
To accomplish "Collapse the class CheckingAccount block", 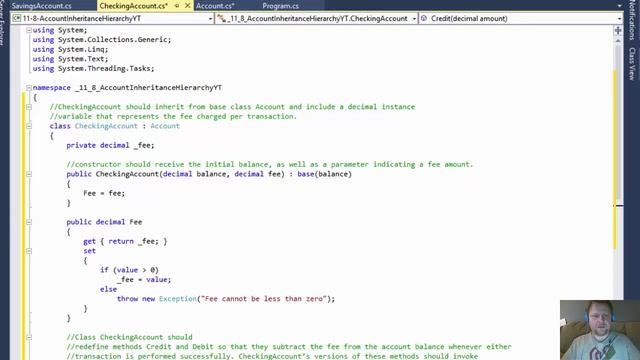I will click(29, 126).
